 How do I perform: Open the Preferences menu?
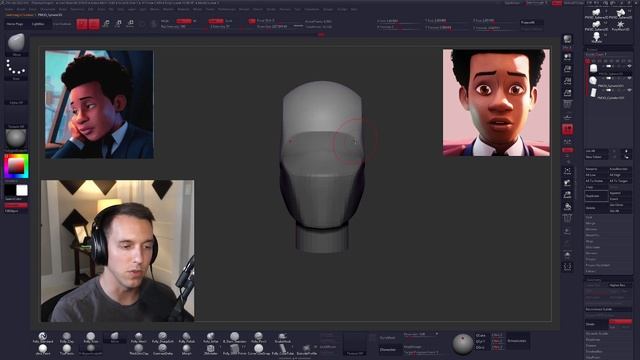226,9
